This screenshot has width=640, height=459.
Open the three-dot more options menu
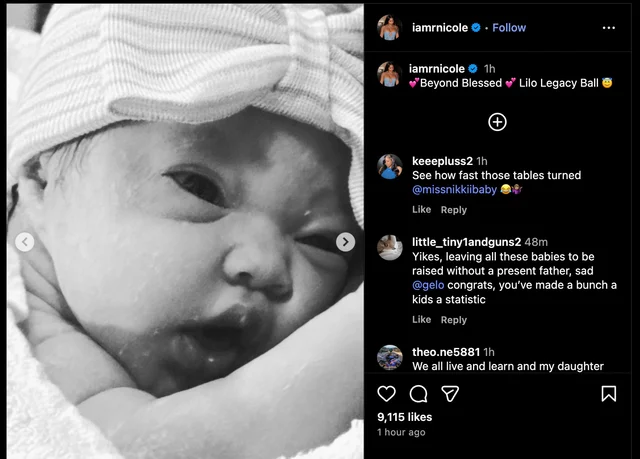tap(609, 28)
